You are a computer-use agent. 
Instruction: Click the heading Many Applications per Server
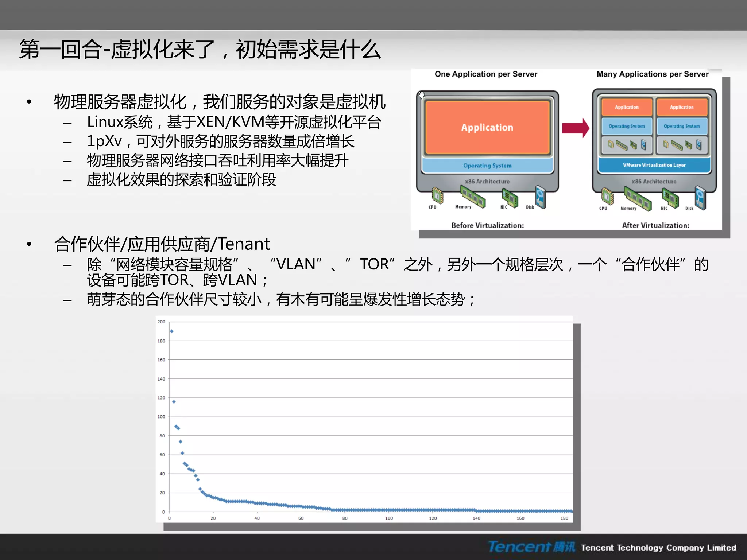[653, 74]
